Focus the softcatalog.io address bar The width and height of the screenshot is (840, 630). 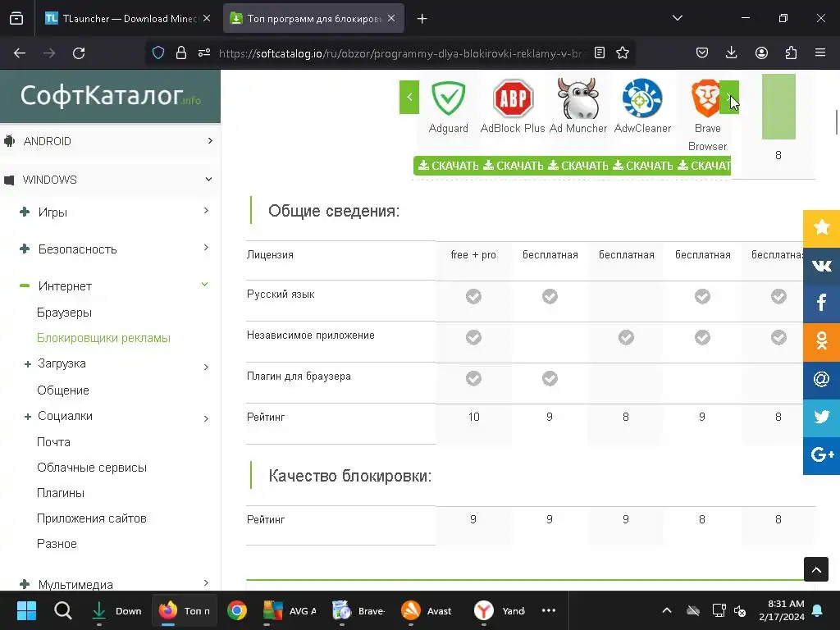400,53
